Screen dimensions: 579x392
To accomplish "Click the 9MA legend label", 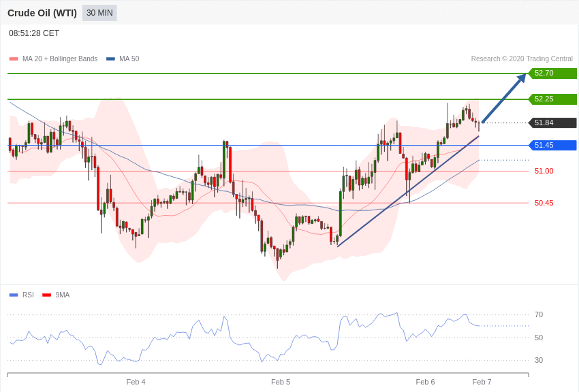I will point(63,295).
